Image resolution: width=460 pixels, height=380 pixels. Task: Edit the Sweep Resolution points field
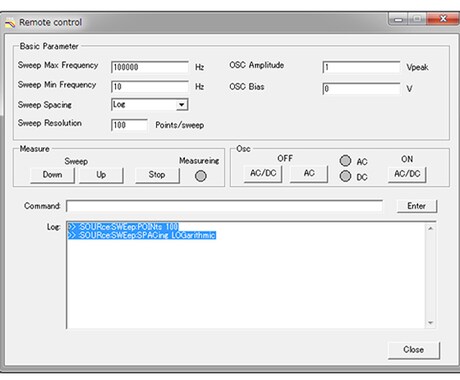pyautogui.click(x=129, y=125)
